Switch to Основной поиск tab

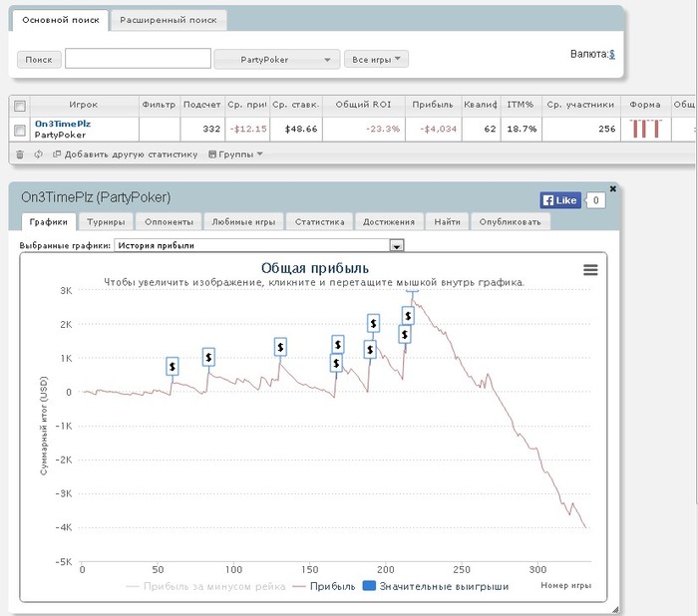click(x=61, y=20)
